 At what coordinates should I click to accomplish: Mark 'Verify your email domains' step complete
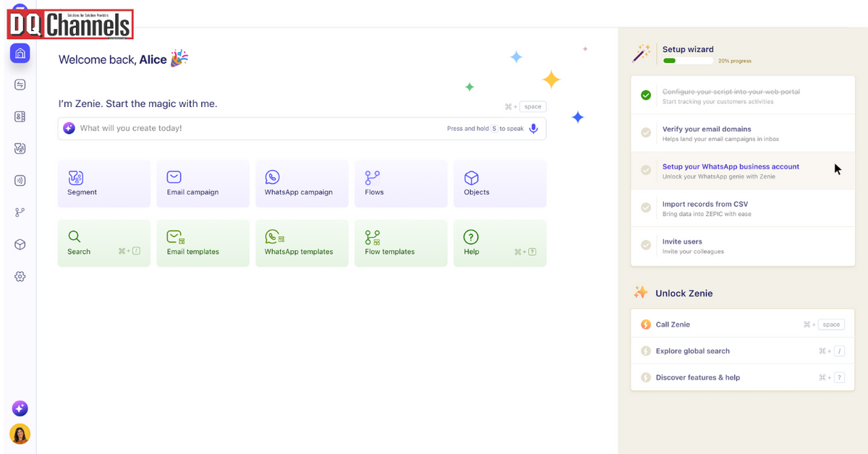pyautogui.click(x=646, y=132)
